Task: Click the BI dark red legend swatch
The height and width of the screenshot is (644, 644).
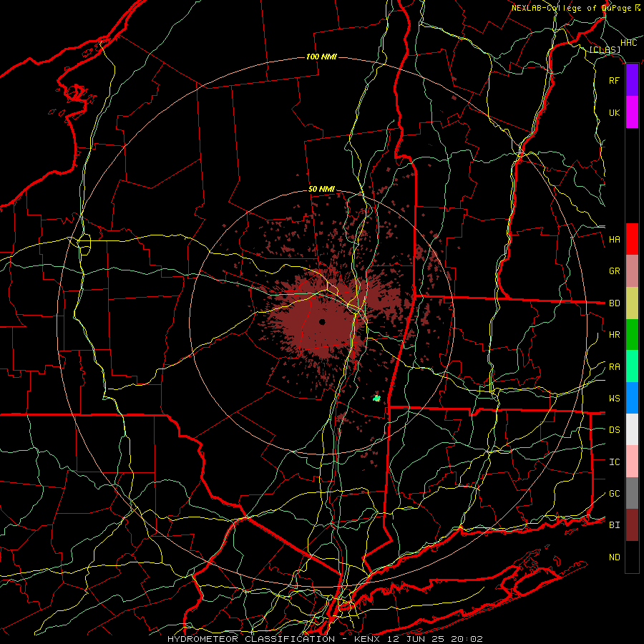Action: tap(632, 525)
